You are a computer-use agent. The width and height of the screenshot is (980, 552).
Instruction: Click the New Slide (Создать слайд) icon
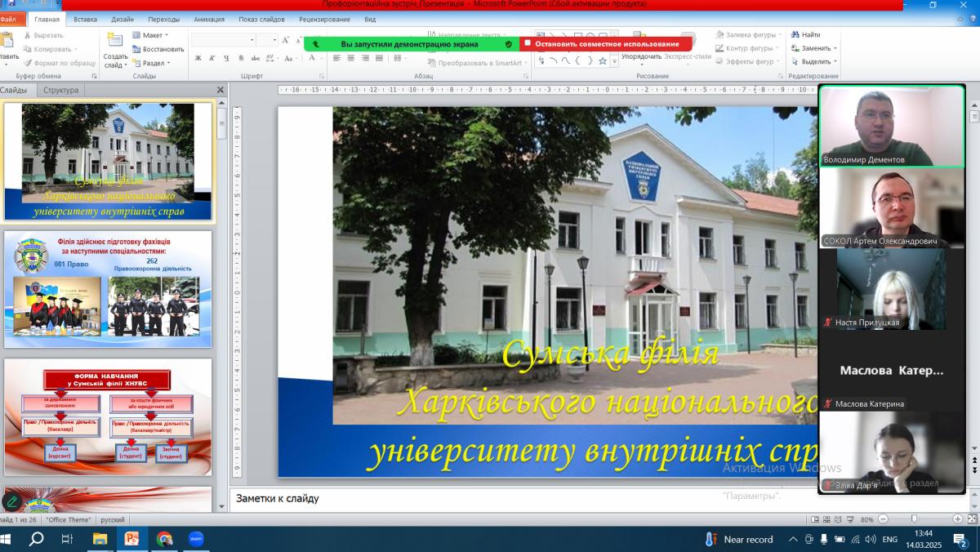tap(115, 39)
